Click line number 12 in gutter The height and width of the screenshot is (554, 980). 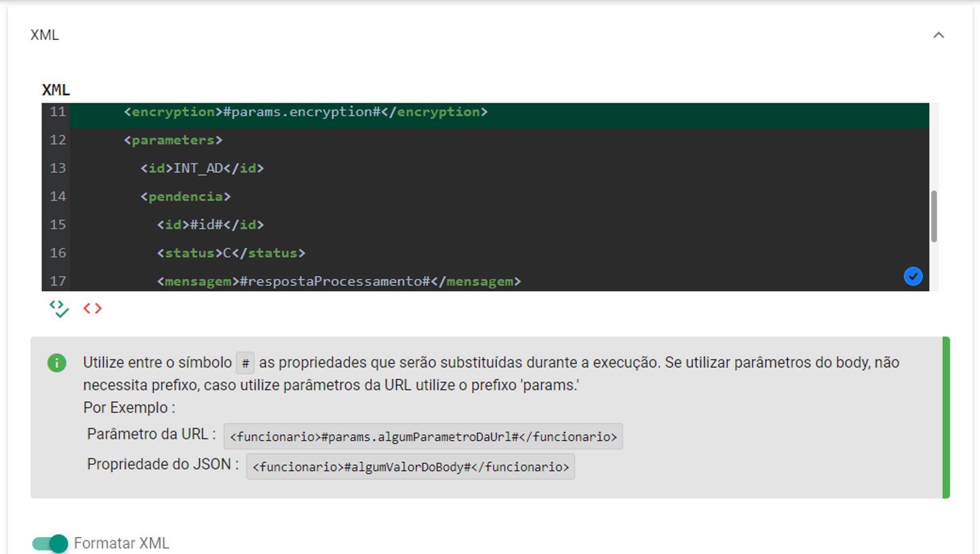pyautogui.click(x=58, y=140)
